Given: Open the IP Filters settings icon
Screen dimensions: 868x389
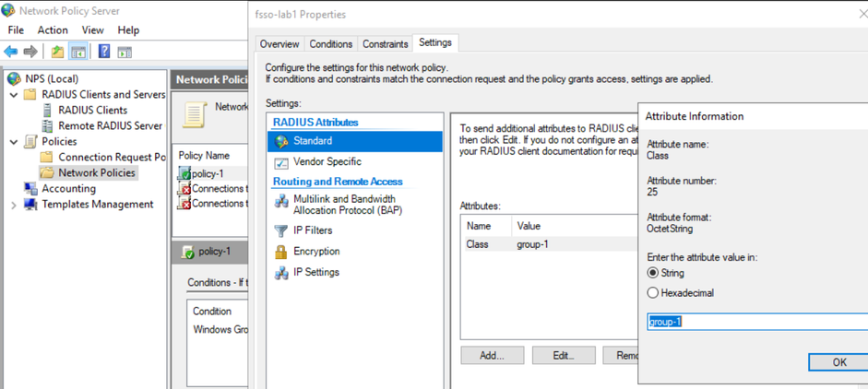Looking at the screenshot, I should pos(282,230).
